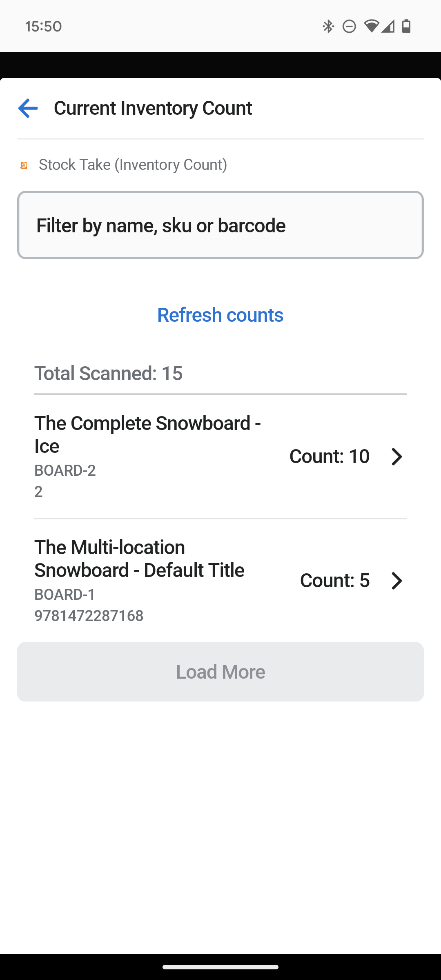Tap the Wi-Fi status icon
The width and height of the screenshot is (441, 980).
click(371, 26)
